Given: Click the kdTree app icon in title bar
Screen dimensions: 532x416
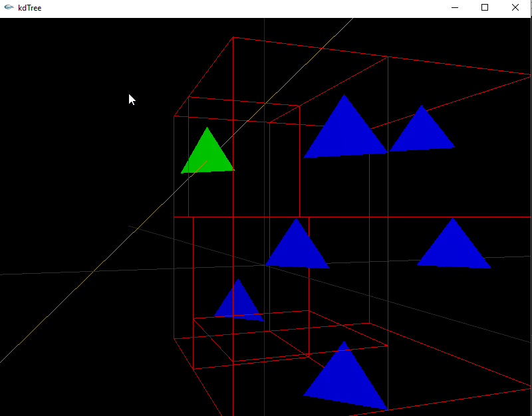Looking at the screenshot, I should coord(9,8).
